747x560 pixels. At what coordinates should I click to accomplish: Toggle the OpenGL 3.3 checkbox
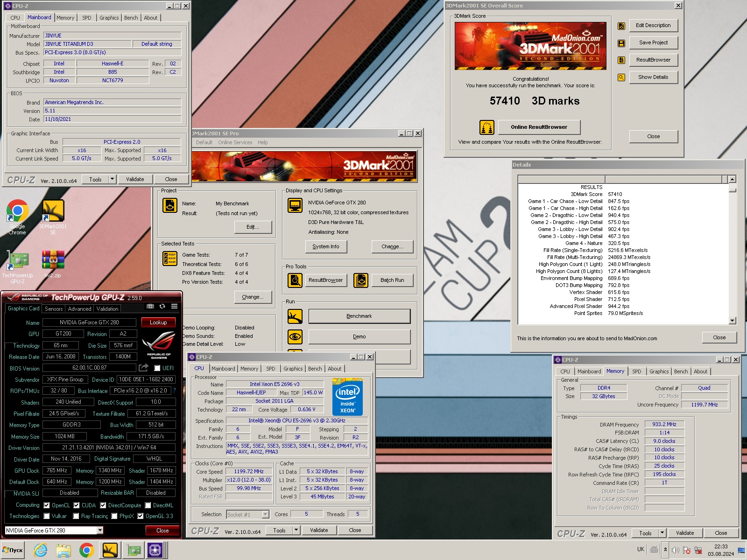(140, 516)
